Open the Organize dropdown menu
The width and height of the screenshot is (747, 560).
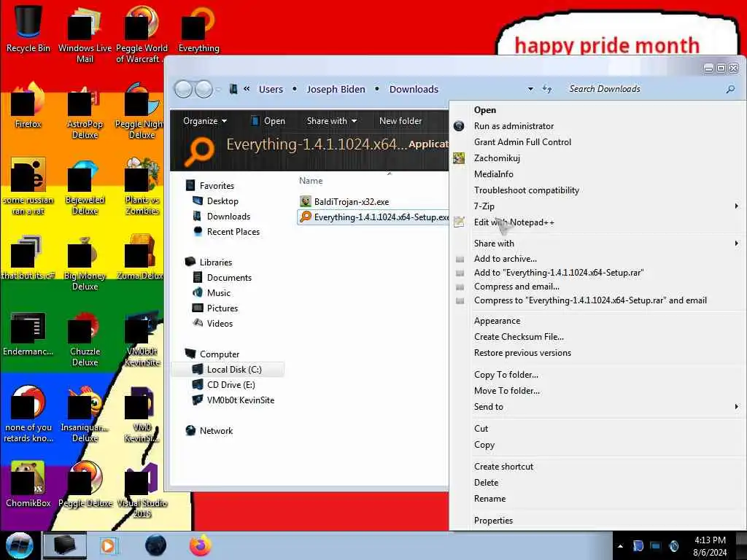[x=205, y=121]
